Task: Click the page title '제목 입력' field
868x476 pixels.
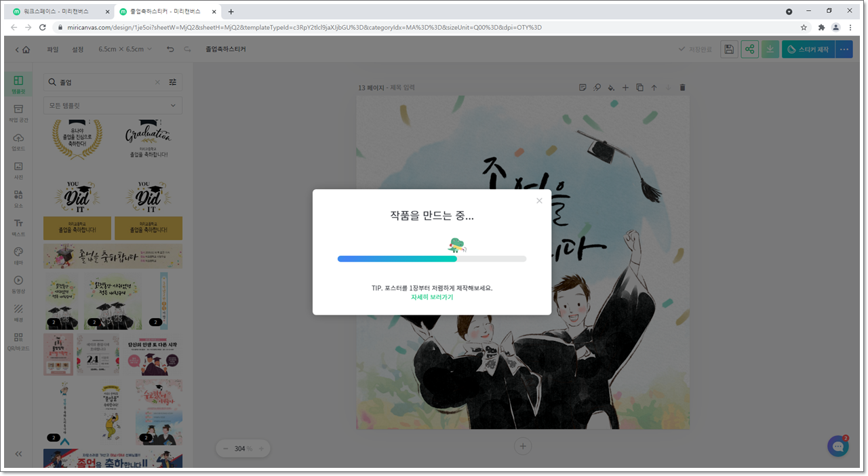Action: coord(402,87)
